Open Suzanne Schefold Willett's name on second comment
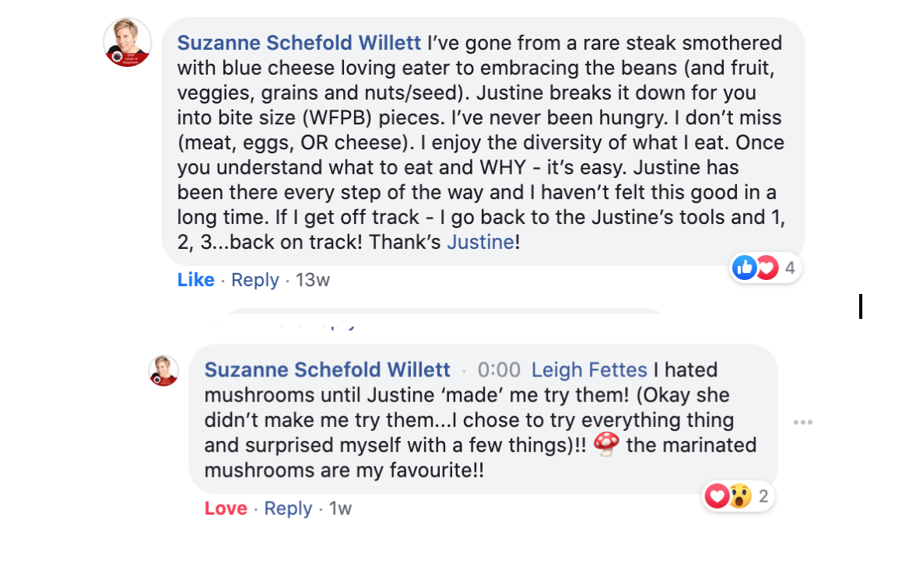 [x=328, y=369]
